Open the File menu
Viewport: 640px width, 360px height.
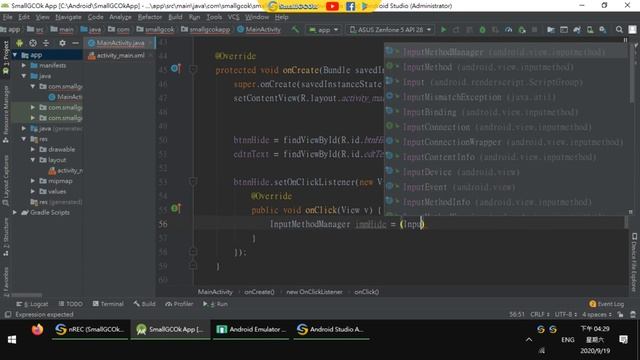coord(7,17)
